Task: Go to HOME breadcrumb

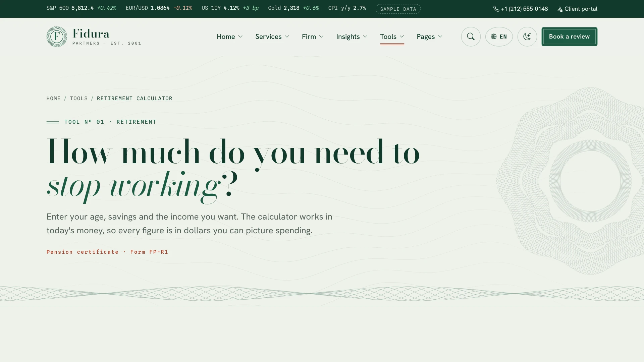Action: [x=53, y=99]
